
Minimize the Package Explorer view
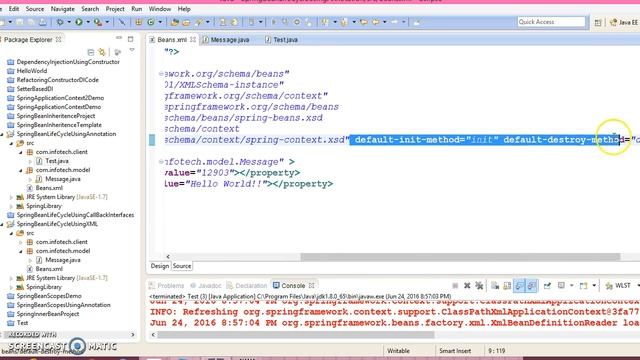[x=119, y=38]
